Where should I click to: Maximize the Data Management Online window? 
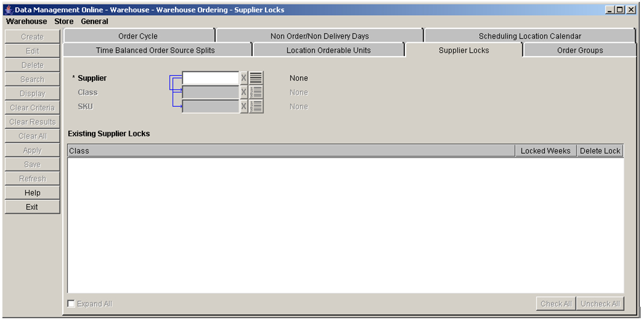(620, 10)
